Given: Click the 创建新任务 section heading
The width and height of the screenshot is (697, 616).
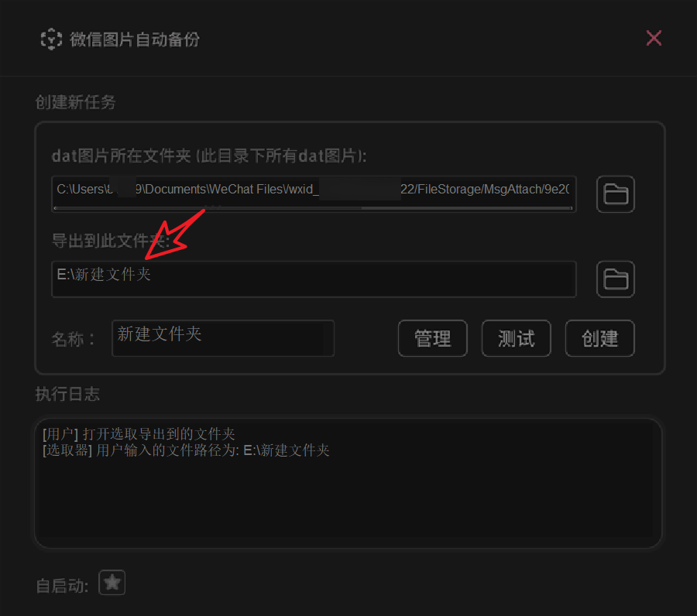Looking at the screenshot, I should tap(76, 102).
